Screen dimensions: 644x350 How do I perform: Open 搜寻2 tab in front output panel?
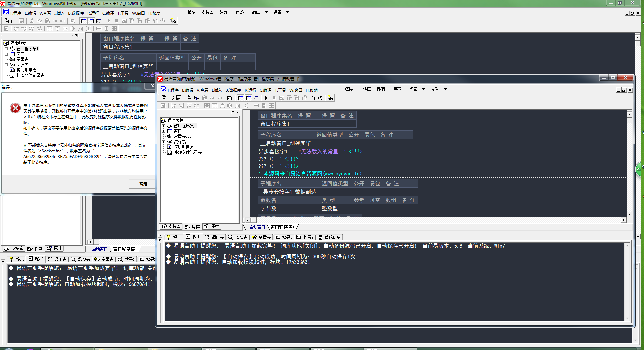305,237
